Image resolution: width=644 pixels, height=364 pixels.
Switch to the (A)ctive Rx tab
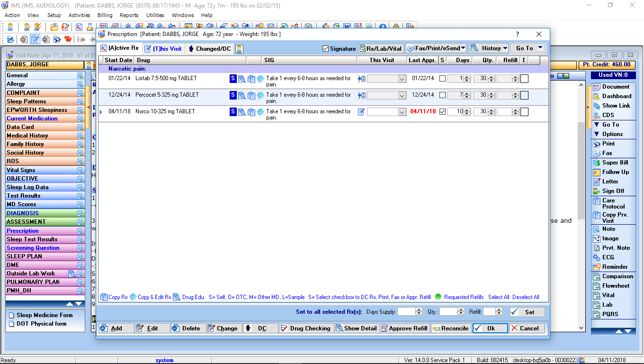click(120, 48)
